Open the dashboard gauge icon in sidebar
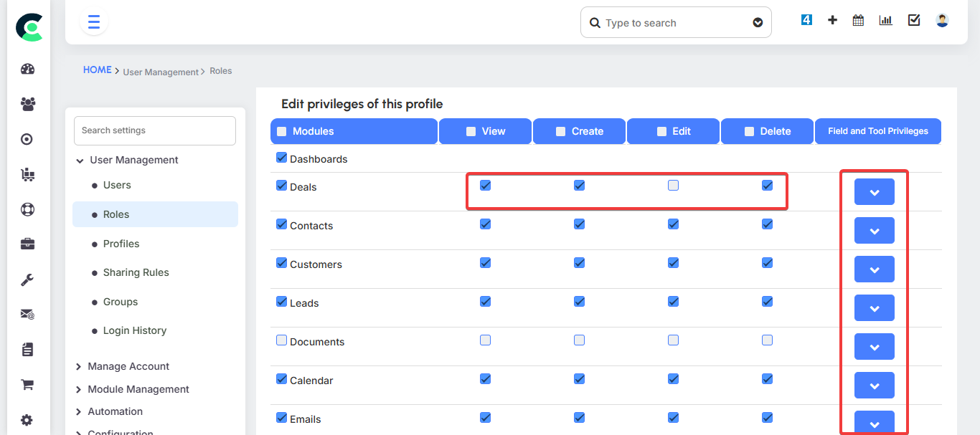 28,69
